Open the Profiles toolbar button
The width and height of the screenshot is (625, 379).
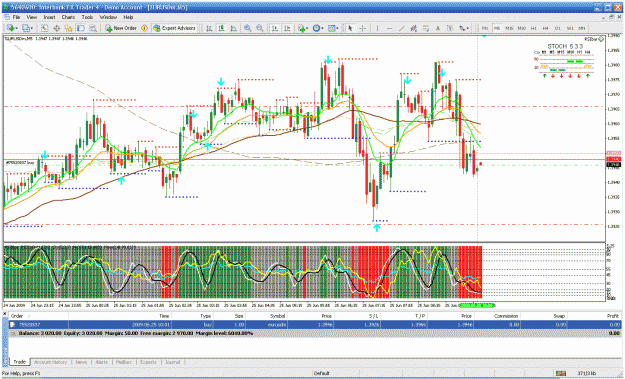(27, 28)
